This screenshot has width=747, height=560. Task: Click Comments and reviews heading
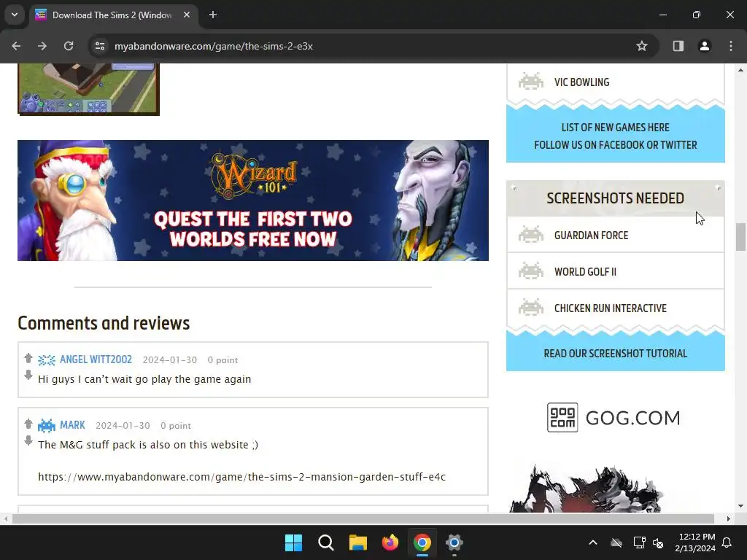point(104,323)
